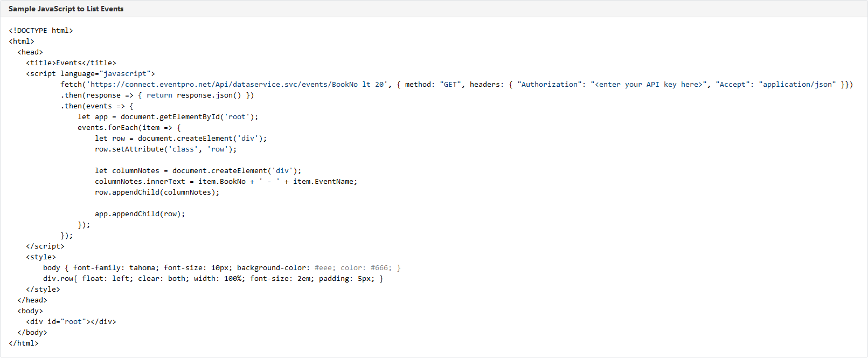Image resolution: width=868 pixels, height=358 pixels.
Task: Select the "body { font-family: tahoma;" CSS line
Action: click(x=222, y=268)
